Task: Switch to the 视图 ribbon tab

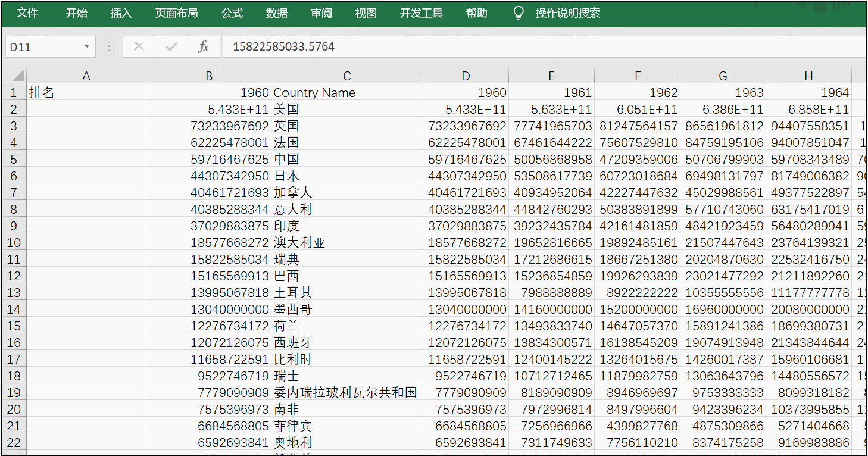Action: (x=365, y=13)
